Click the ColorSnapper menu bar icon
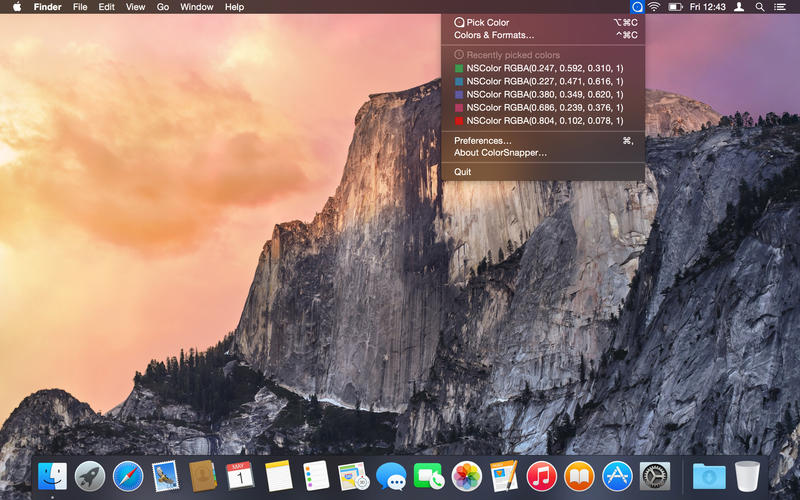800x500 pixels. tap(638, 7)
